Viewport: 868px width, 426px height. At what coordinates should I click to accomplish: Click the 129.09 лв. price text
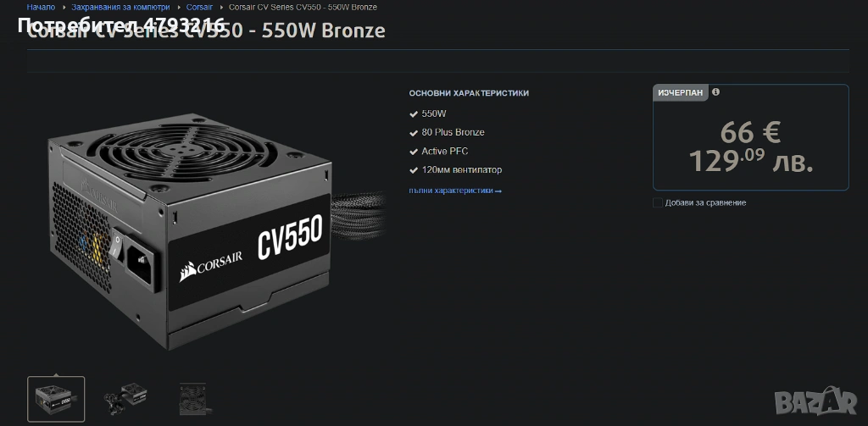751,161
